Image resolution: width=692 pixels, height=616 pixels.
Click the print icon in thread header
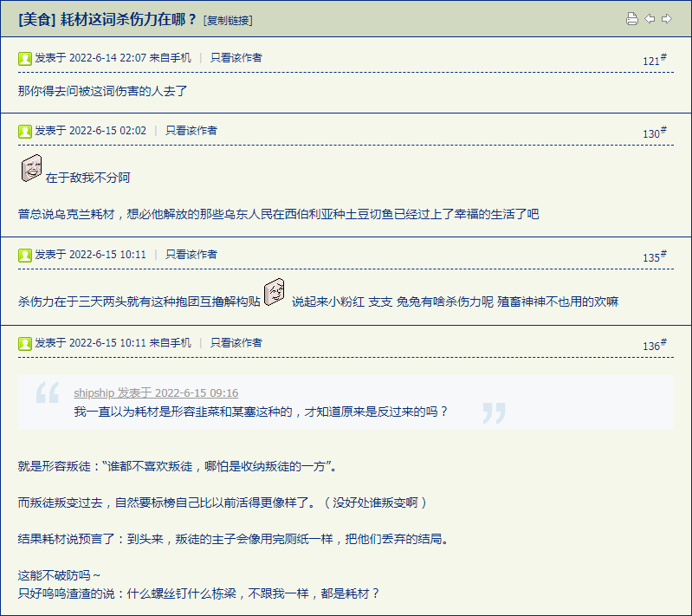pos(632,18)
